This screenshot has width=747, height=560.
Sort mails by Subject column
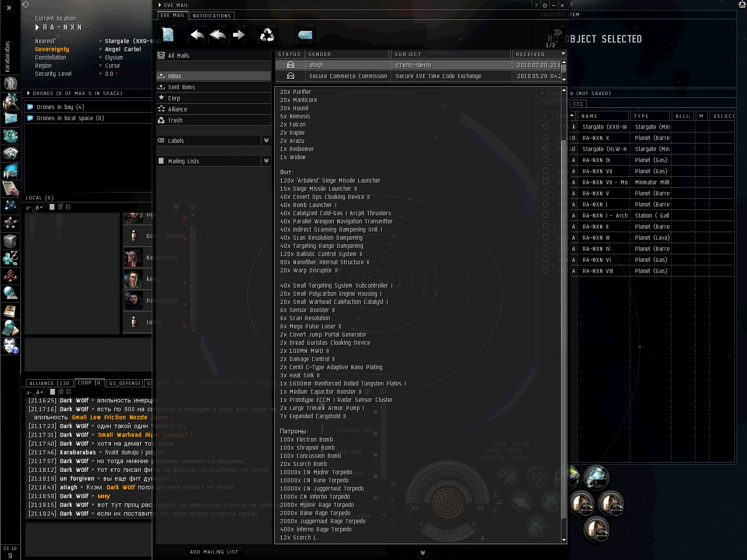452,54
